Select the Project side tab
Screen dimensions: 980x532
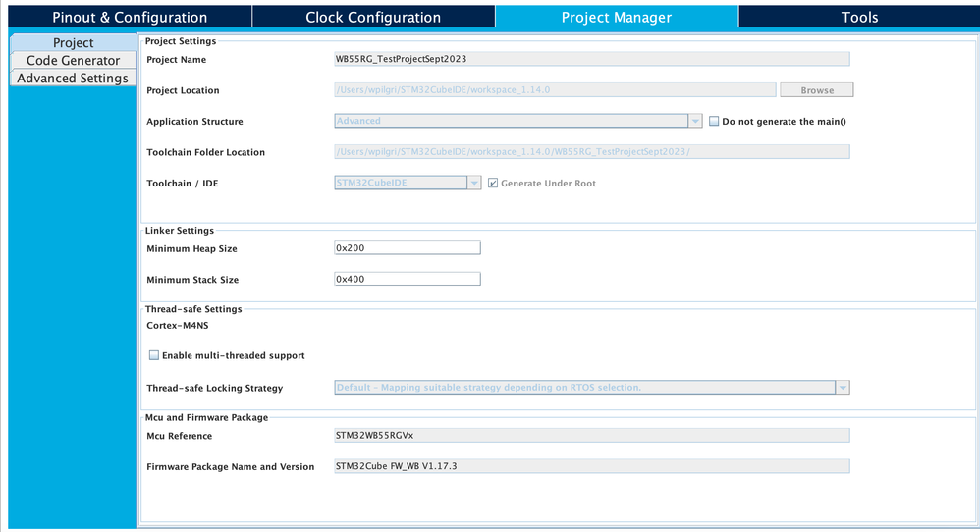[73, 42]
